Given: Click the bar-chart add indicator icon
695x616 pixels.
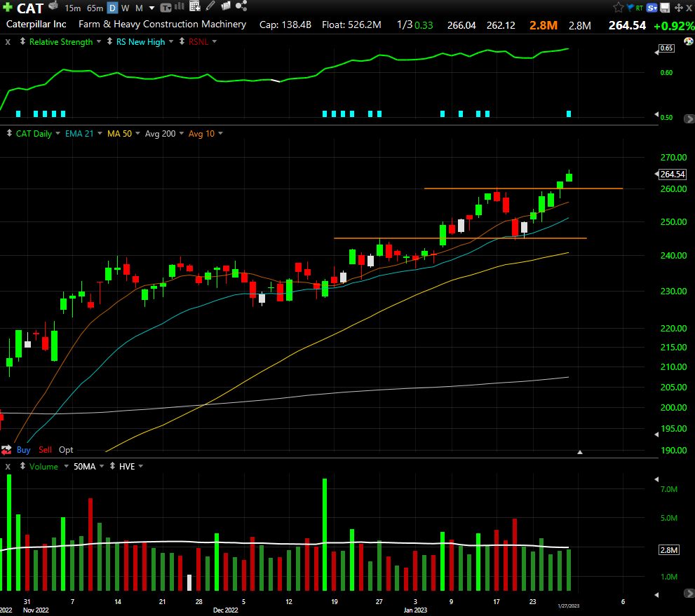Looking at the screenshot, I should pos(179,6).
